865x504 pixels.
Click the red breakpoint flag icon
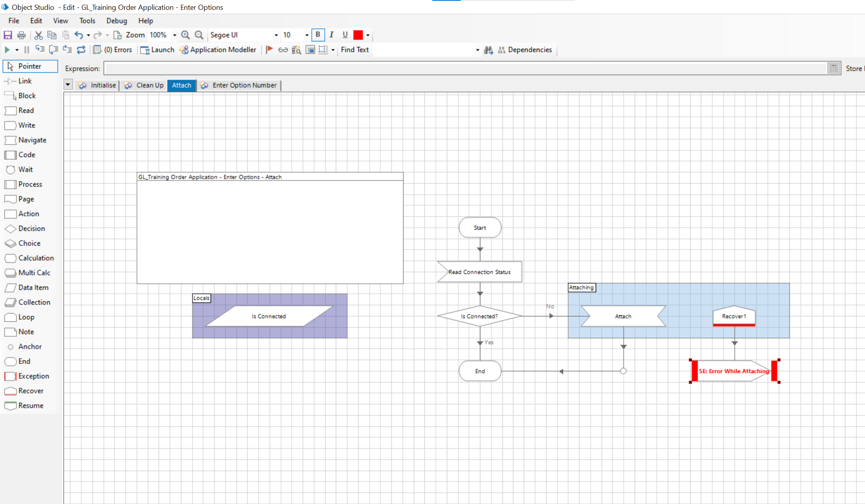pos(269,50)
